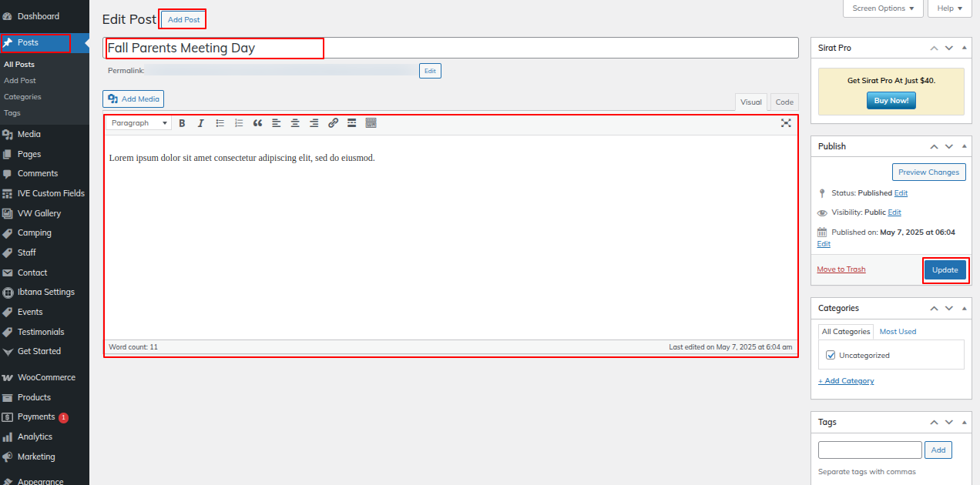This screenshot has height=485, width=980.
Task: Click the blockquote icon
Action: tap(257, 123)
